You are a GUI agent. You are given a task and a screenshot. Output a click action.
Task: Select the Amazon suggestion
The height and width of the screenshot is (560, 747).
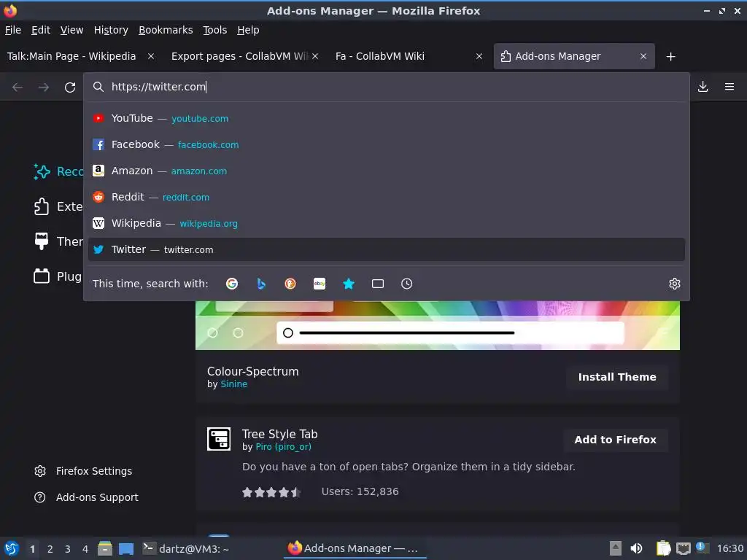[387, 171]
